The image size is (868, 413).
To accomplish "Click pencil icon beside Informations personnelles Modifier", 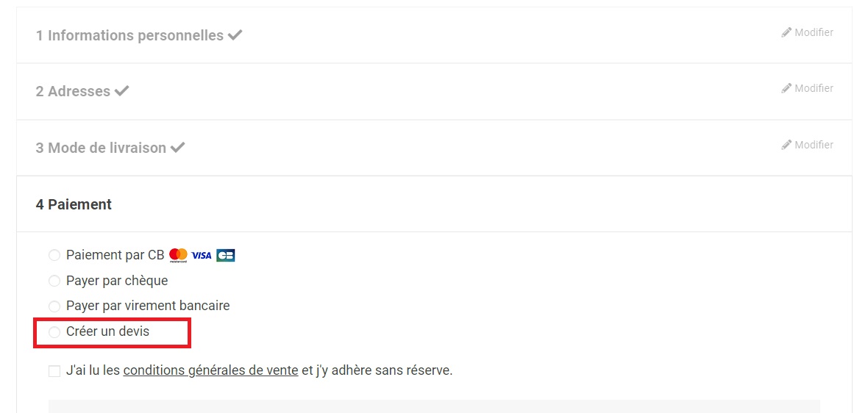I will point(786,32).
